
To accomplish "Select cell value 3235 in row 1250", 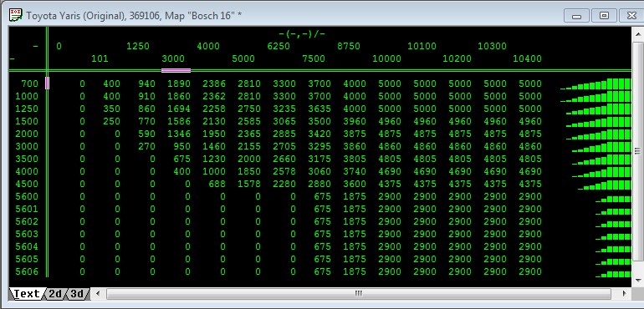I will [x=284, y=109].
